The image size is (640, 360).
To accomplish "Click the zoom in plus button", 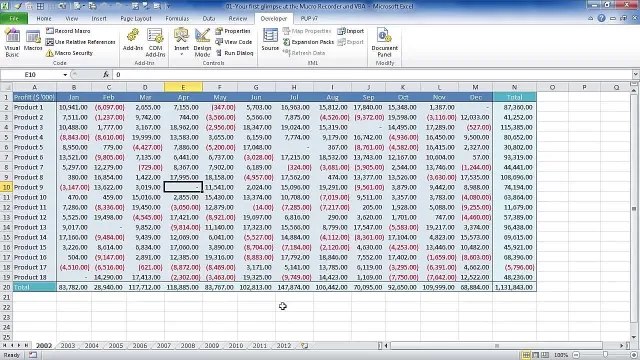I will (x=634, y=355).
